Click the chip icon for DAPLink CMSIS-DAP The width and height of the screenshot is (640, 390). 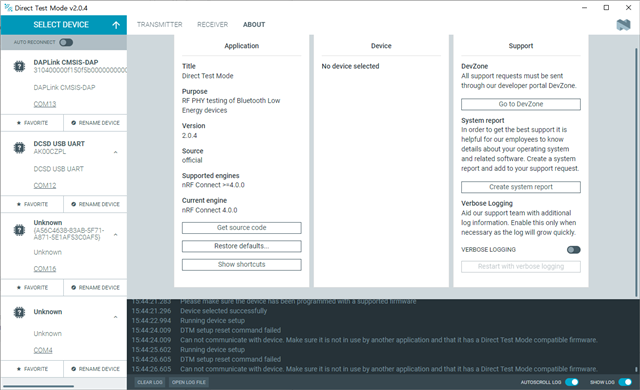19,66
